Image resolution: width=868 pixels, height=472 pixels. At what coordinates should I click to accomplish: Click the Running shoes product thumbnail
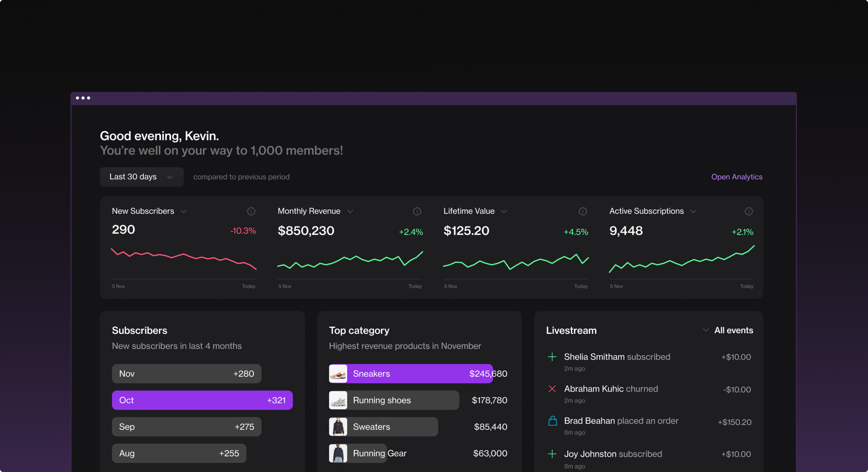tap(338, 400)
